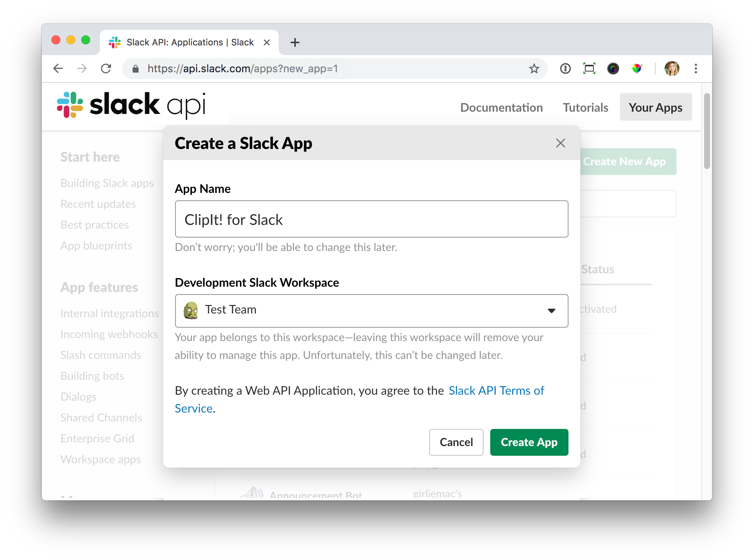Image resolution: width=754 pixels, height=560 pixels.
Task: Click the reload page icon
Action: 105,68
